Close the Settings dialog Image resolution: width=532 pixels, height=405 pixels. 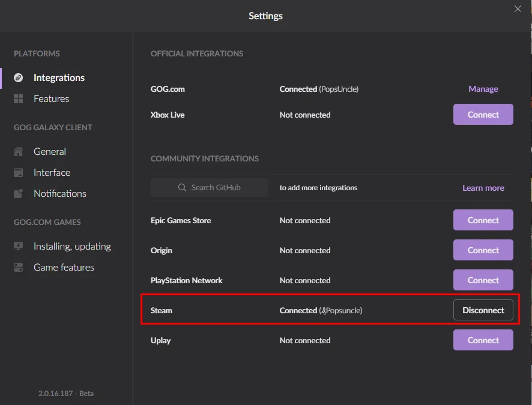coord(518,9)
